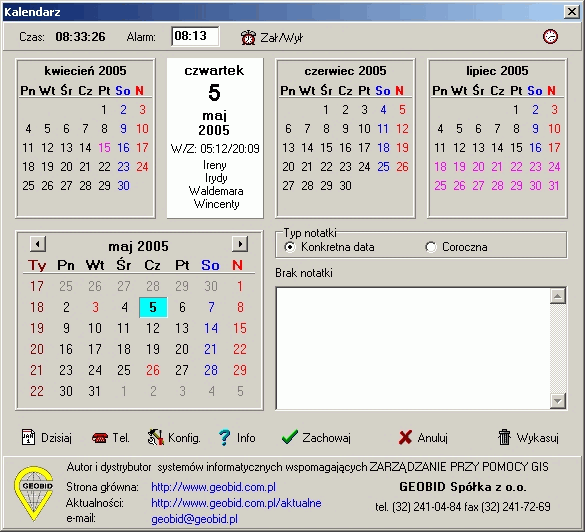The width and height of the screenshot is (585, 532).
Task: Open Konfig. tools icon
Action: click(156, 437)
